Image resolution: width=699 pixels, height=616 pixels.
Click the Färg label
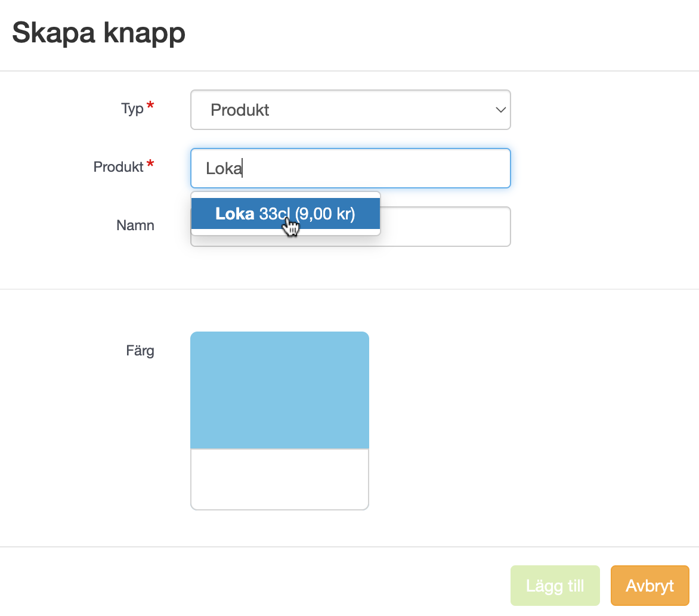[x=140, y=351]
